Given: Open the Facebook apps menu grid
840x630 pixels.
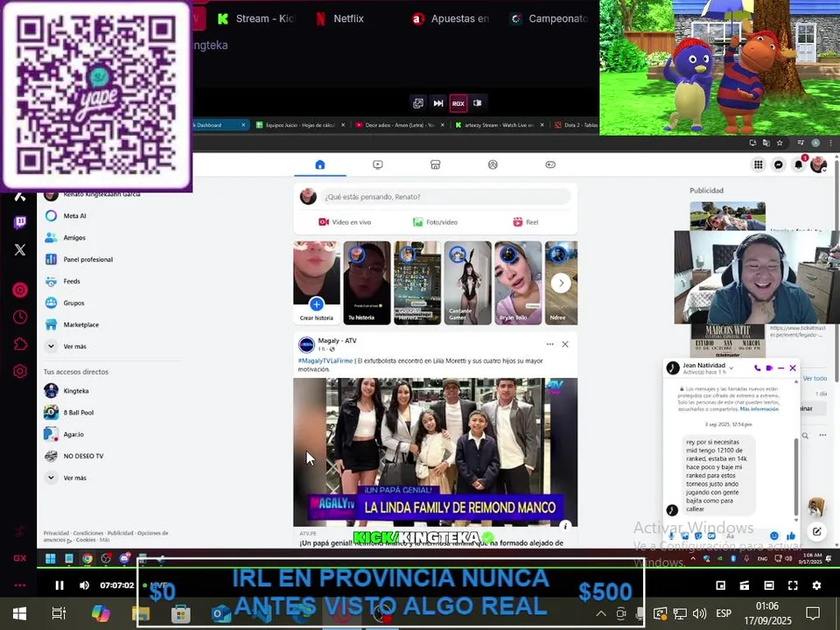Looking at the screenshot, I should 758,164.
